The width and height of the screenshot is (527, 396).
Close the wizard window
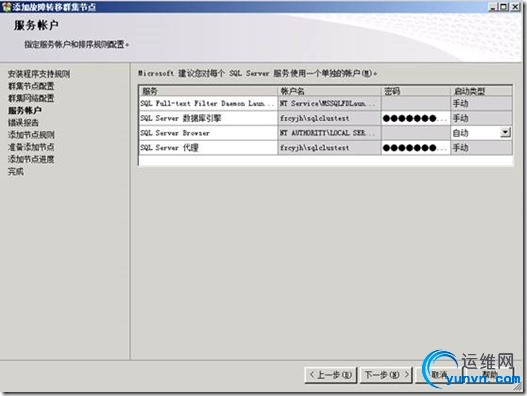pyautogui.click(x=515, y=6)
